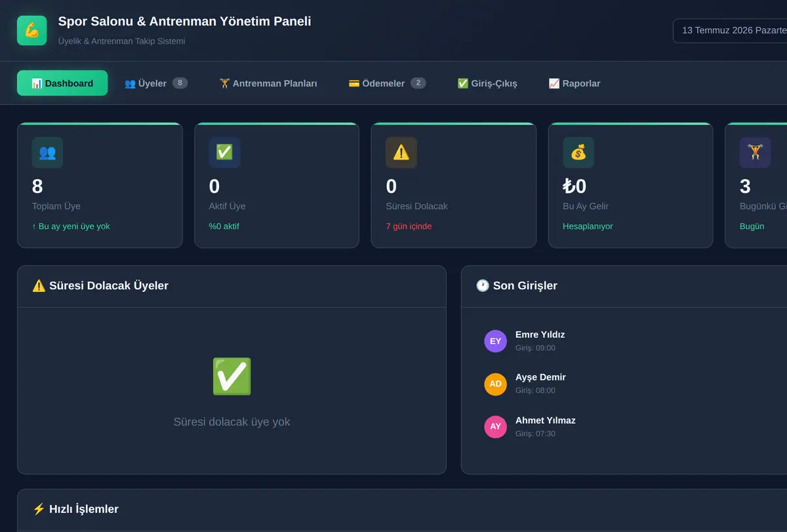Image resolution: width=787 pixels, height=532 pixels.
Task: Click Ahmet Yılmaz's AY avatar
Action: tap(495, 426)
